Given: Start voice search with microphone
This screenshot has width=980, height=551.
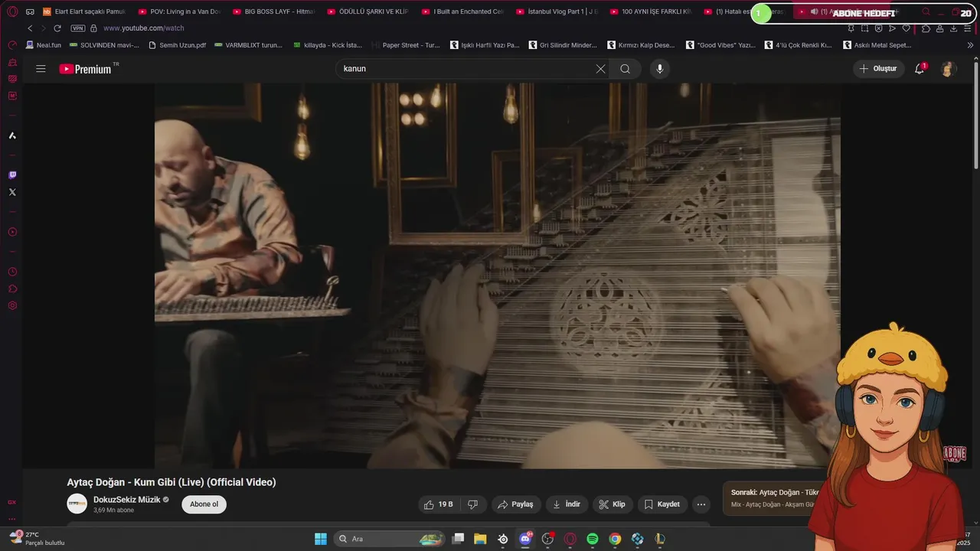Looking at the screenshot, I should 660,69.
